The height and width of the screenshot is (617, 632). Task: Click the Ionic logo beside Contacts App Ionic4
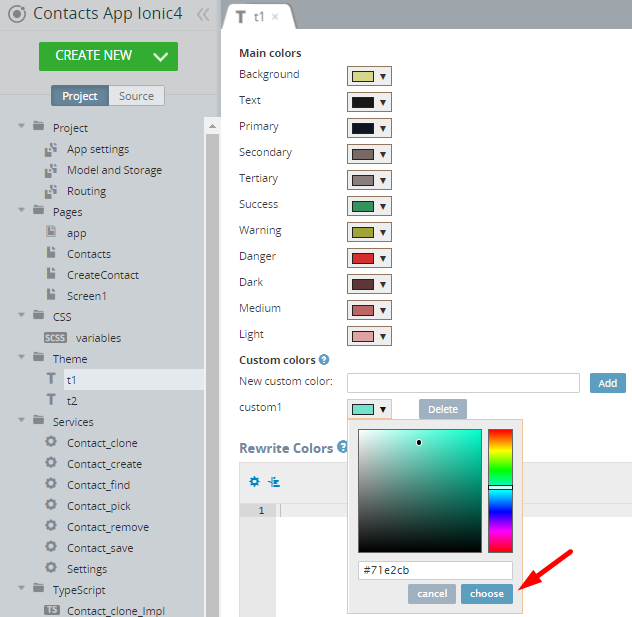(x=17, y=14)
